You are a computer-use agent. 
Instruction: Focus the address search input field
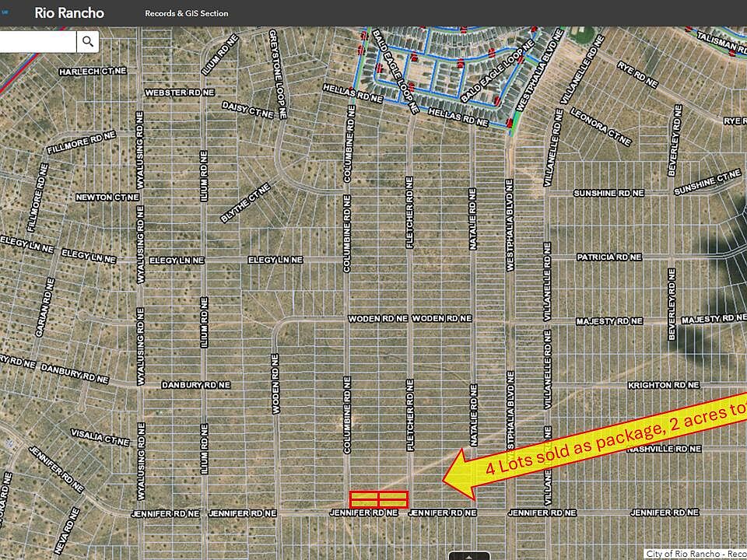pyautogui.click(x=37, y=42)
